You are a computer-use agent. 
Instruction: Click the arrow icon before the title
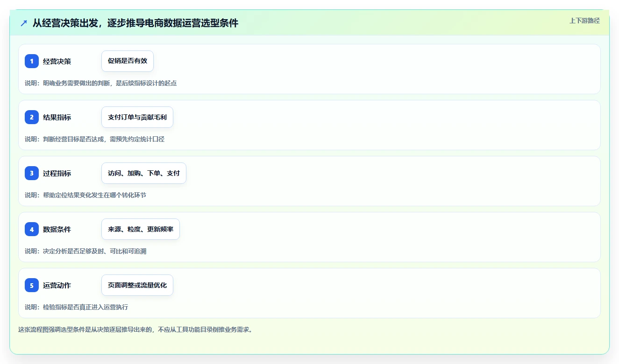[24, 23]
